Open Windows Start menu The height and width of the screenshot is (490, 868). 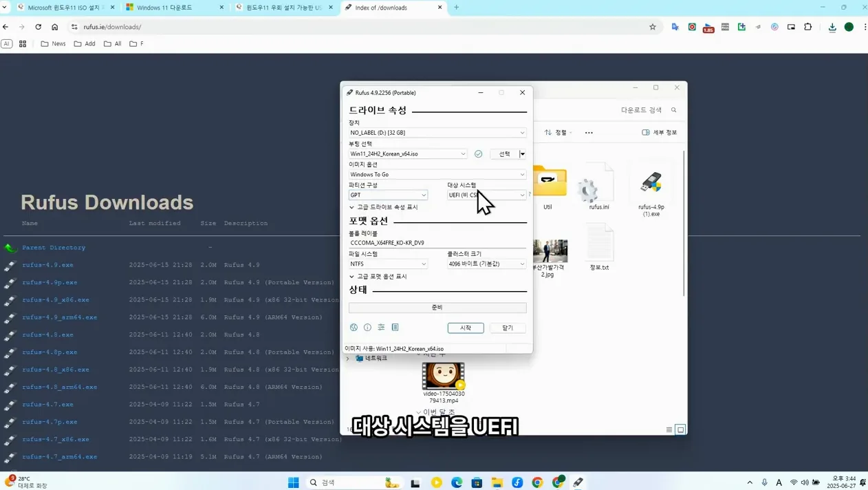294,482
